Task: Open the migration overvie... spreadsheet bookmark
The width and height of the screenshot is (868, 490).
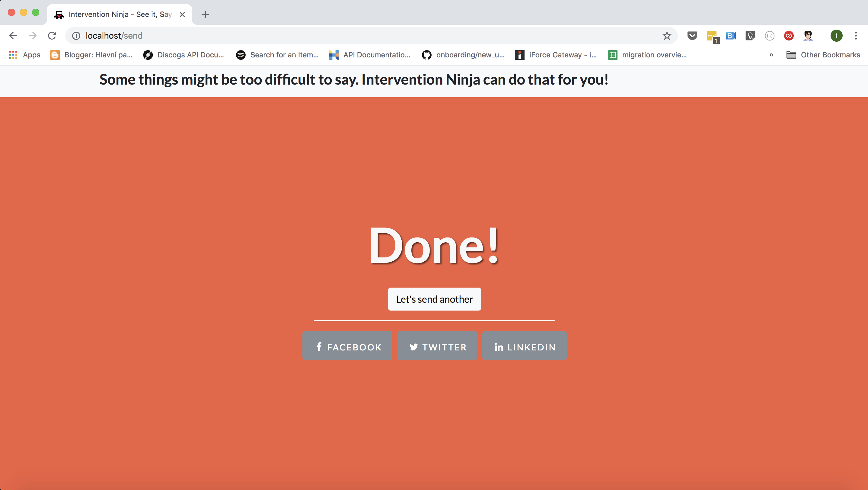Action: [x=647, y=55]
